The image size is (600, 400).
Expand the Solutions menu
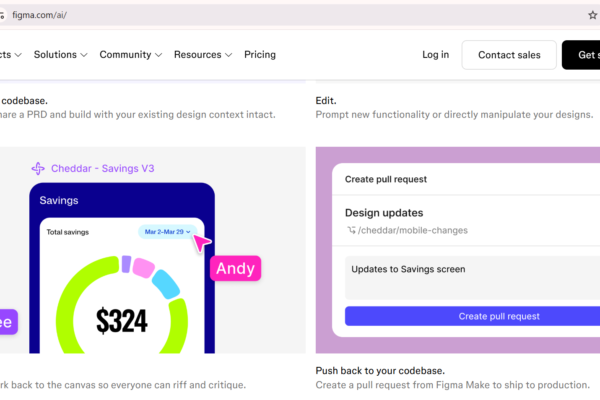60,55
